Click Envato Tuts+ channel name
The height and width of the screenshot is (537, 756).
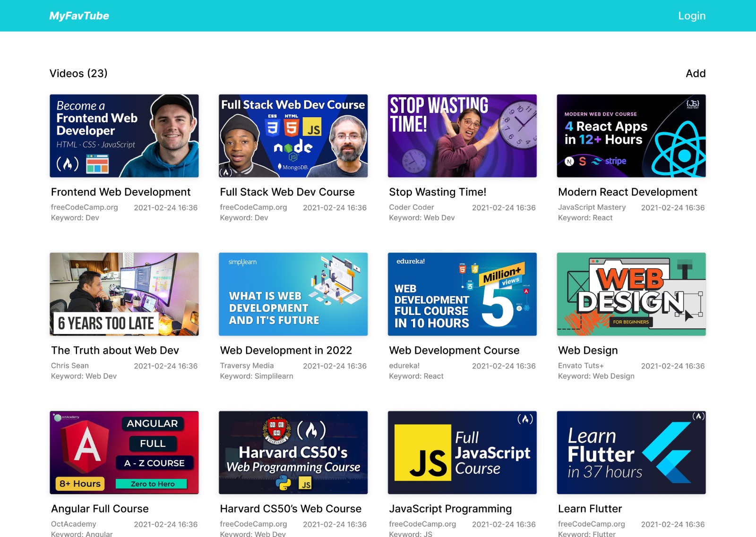coord(581,366)
